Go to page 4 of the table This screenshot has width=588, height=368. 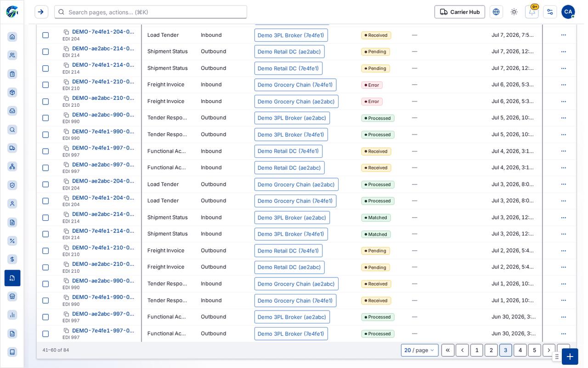pos(520,350)
